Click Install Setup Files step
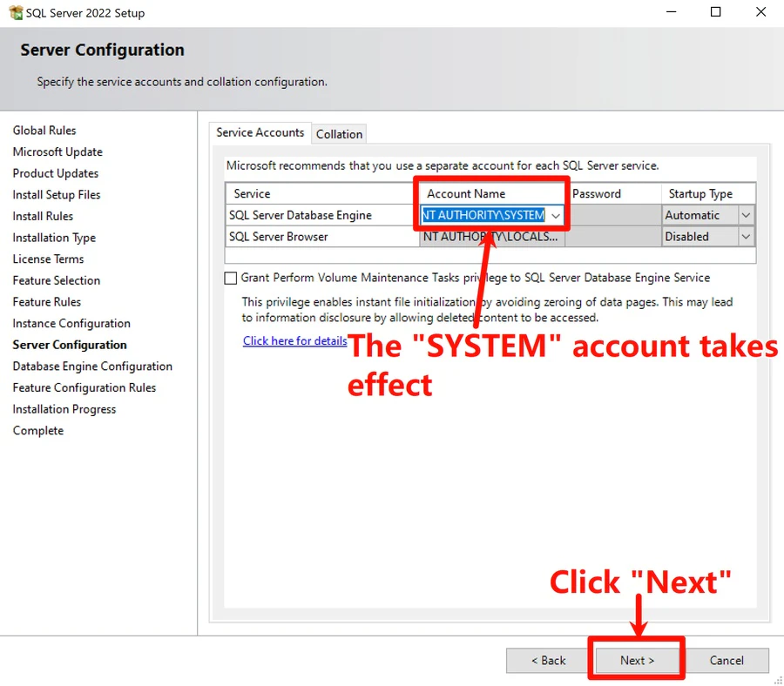The height and width of the screenshot is (686, 784). (x=57, y=195)
